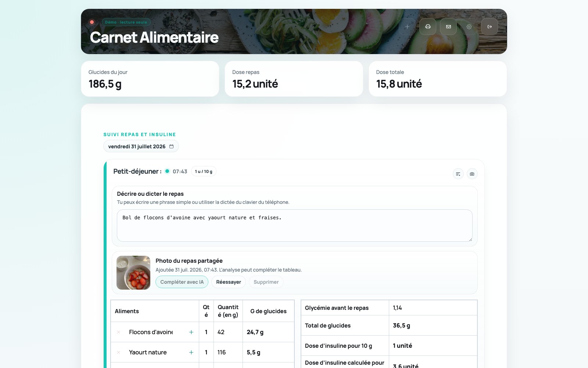Click the 24,7 g glucides cell
Image resolution: width=588 pixels, height=368 pixels.
coord(268,332)
